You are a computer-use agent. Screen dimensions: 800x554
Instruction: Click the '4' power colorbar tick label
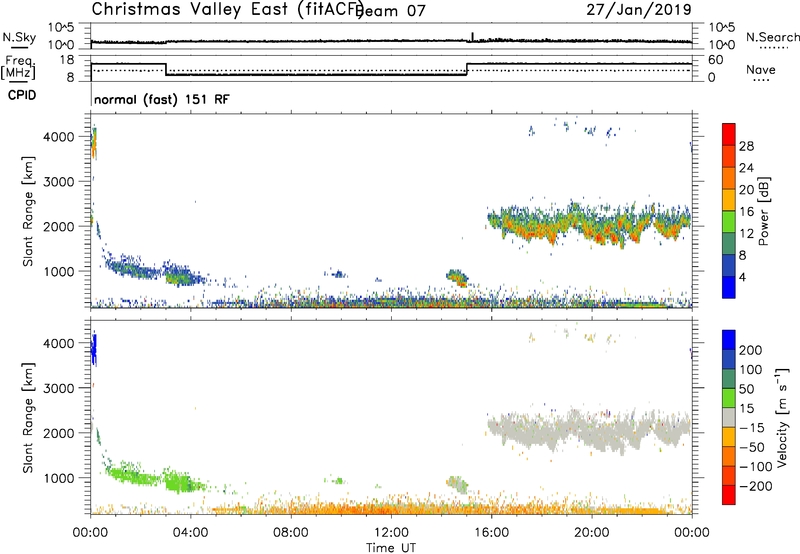point(742,277)
